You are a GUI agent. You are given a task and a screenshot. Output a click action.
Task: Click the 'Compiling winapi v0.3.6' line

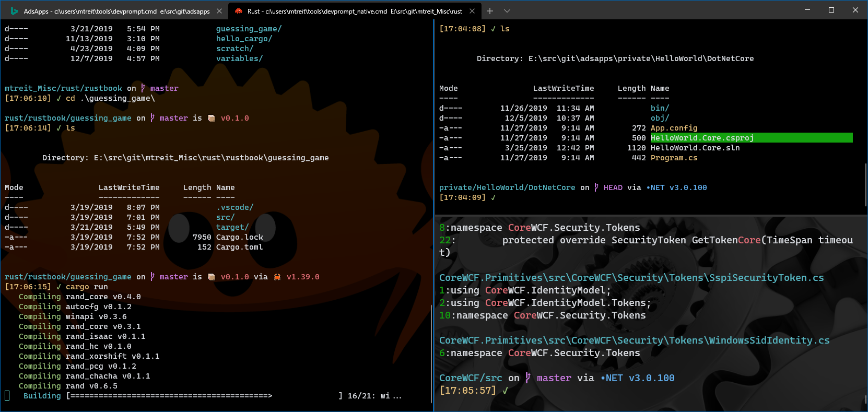73,316
